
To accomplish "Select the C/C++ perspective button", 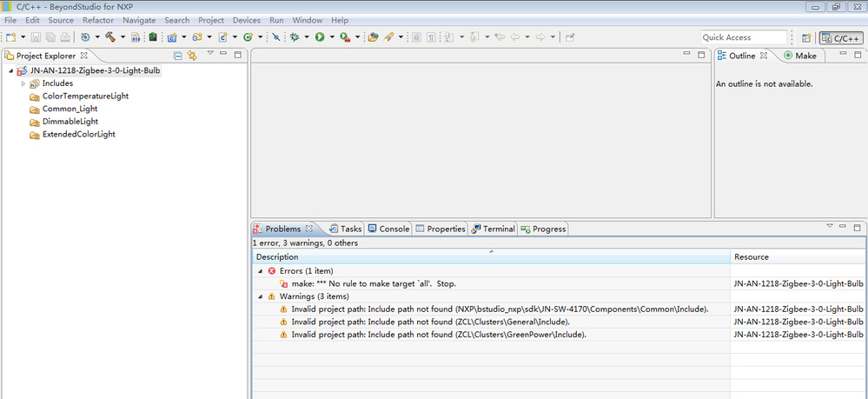I will (840, 38).
